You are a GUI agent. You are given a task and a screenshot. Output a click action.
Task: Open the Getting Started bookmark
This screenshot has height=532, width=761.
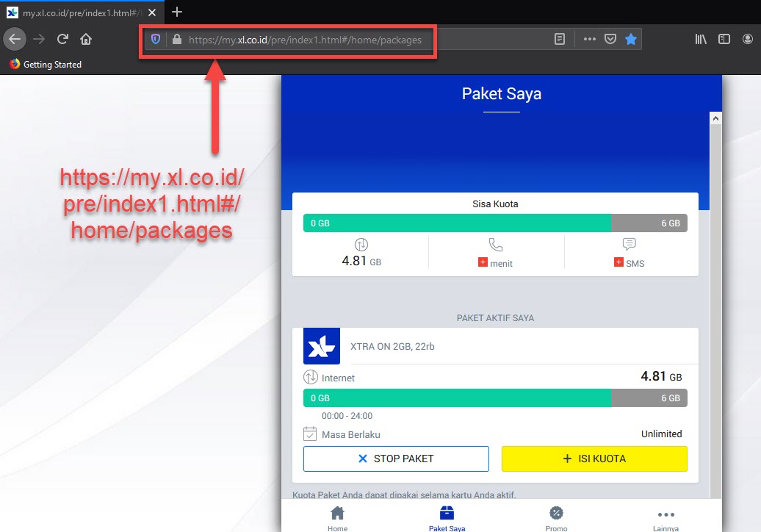[x=46, y=64]
